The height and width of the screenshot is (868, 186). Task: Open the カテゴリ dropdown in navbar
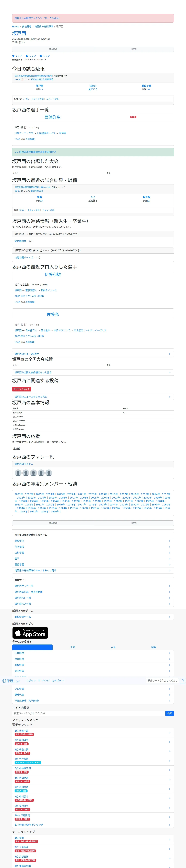(x=58, y=681)
